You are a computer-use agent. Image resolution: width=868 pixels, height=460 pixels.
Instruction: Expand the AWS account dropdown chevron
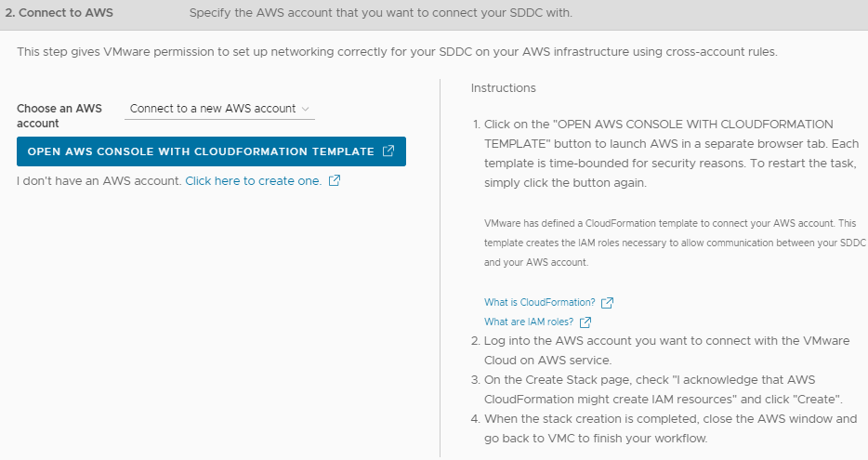(305, 109)
